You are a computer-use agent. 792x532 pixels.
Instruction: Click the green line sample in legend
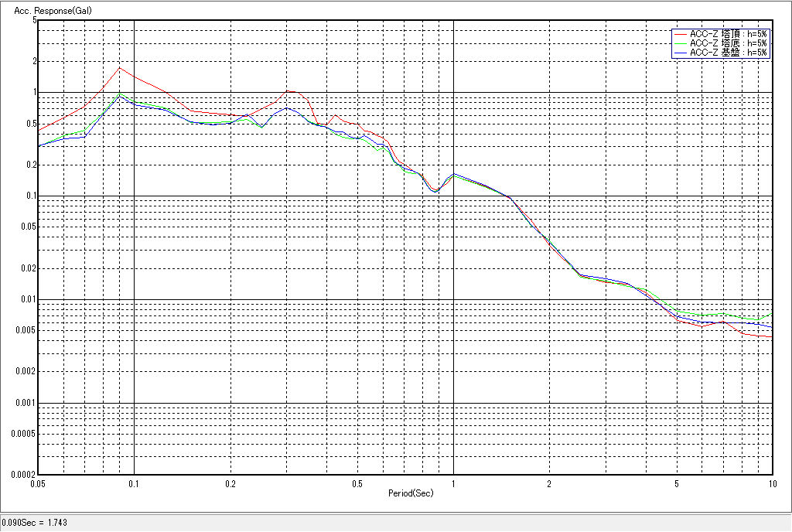pyautogui.click(x=681, y=43)
